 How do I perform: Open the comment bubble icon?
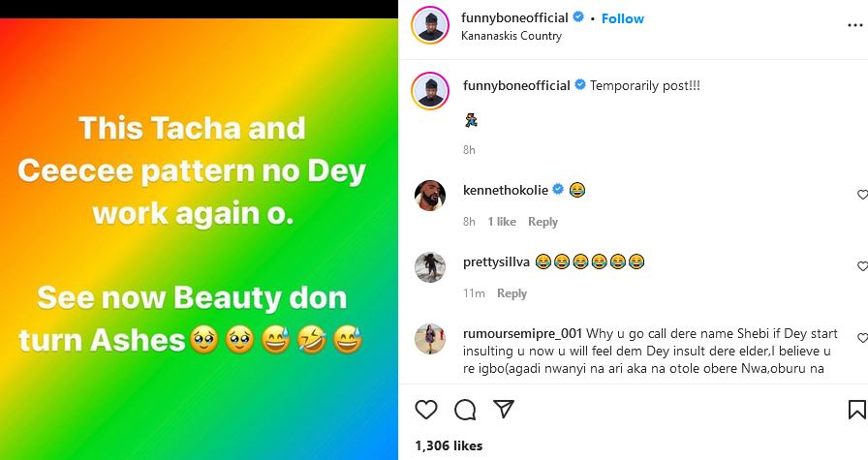coord(465,410)
